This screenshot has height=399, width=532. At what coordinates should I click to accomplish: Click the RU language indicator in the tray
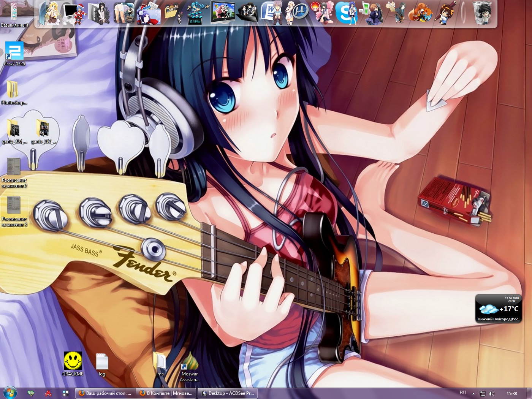(x=462, y=393)
